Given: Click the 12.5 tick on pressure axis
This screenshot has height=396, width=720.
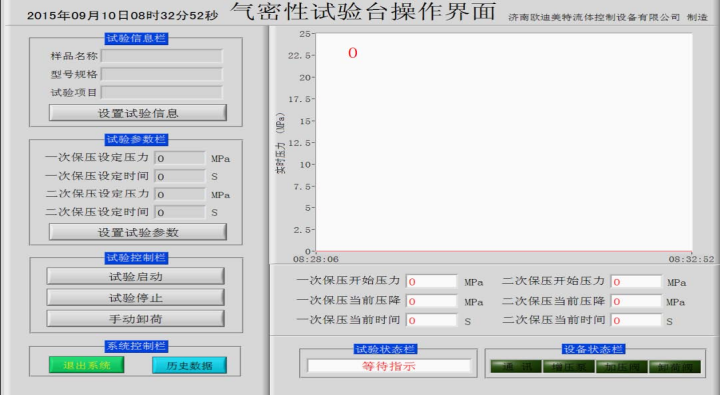Looking at the screenshot, I should pyautogui.click(x=299, y=143).
